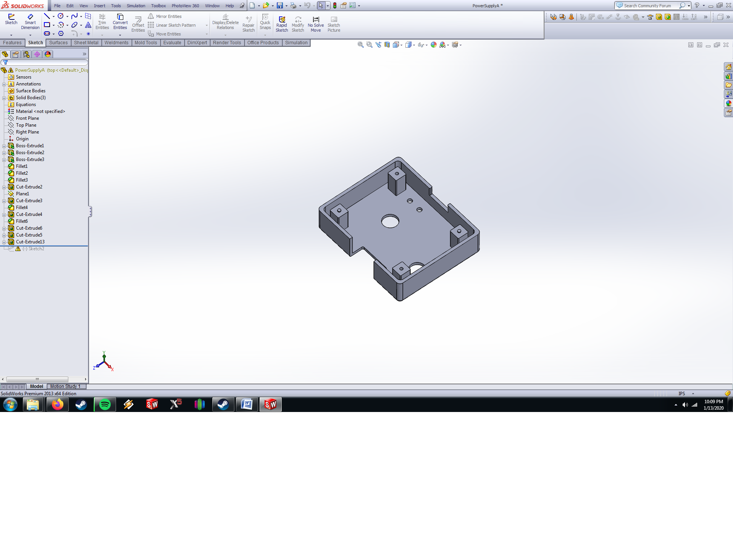This screenshot has width=733, height=560.
Task: Toggle Rapid Sketch mode
Action: coord(282,24)
